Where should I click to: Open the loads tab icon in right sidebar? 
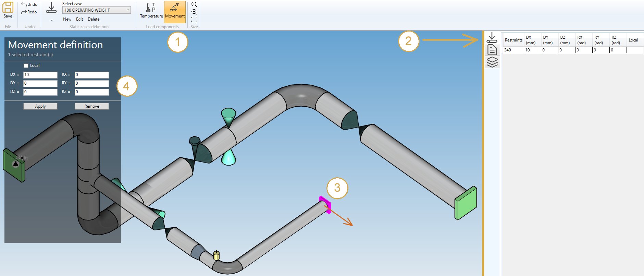[492, 37]
